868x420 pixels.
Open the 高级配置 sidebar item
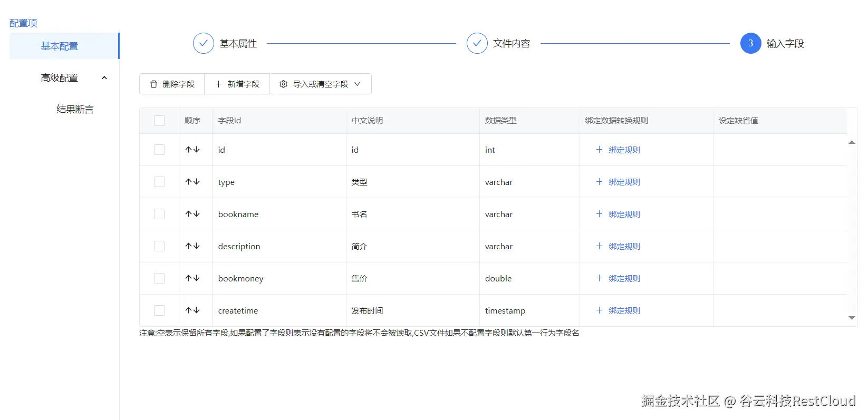tap(64, 78)
